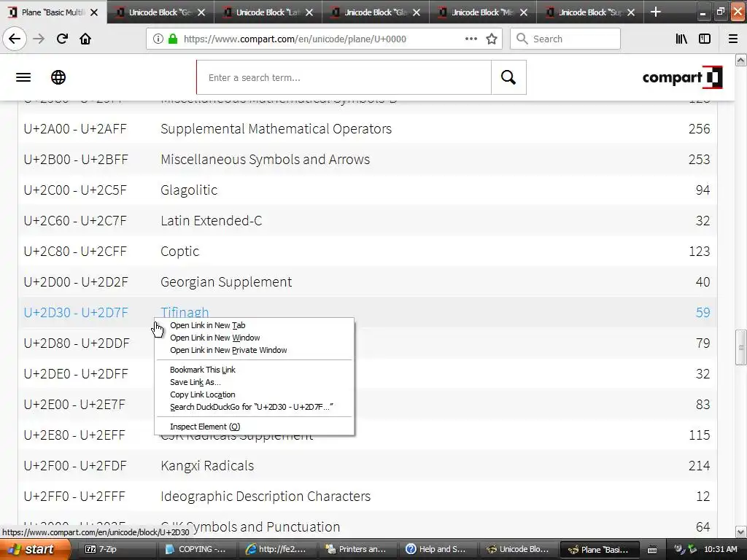Close the Unicode Block 'Mis' tab
This screenshot has width=747, height=560.
click(524, 12)
